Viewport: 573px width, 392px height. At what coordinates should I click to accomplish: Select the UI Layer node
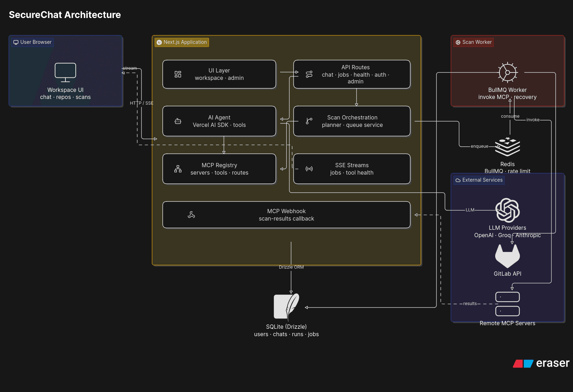(219, 74)
